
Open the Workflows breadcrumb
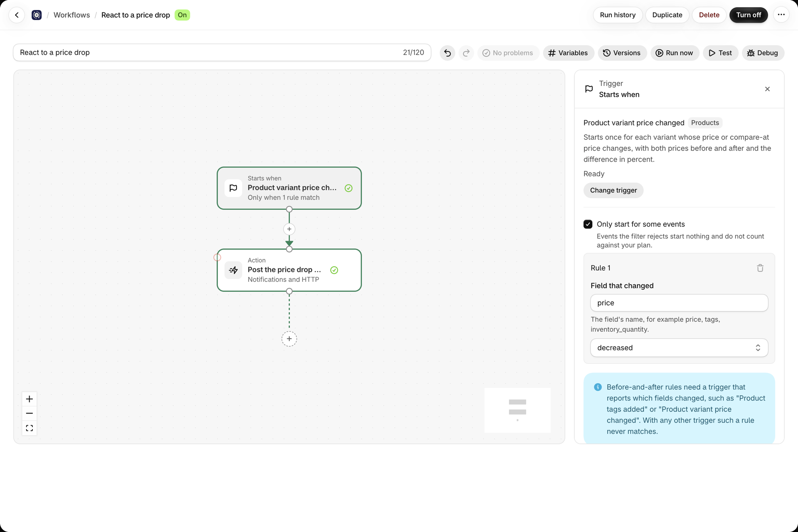point(71,15)
